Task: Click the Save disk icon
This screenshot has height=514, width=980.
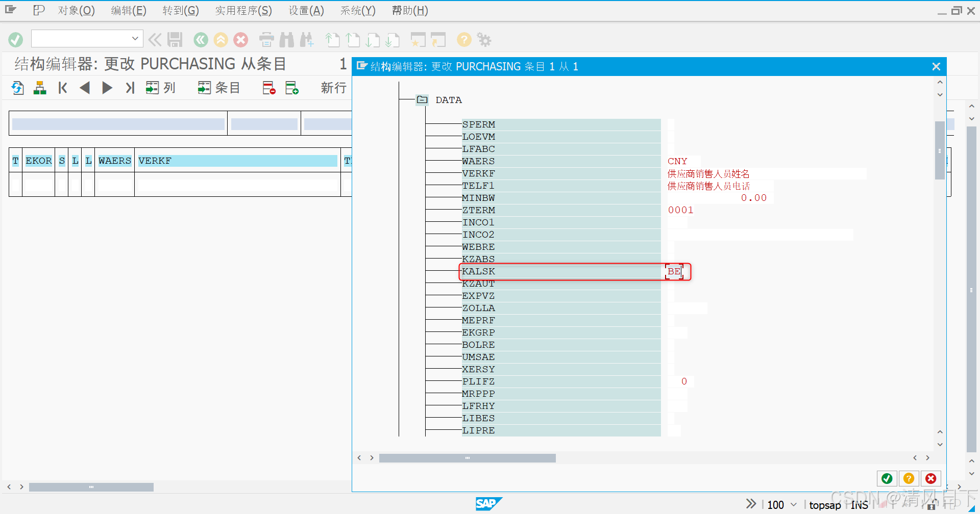Action: [x=175, y=40]
